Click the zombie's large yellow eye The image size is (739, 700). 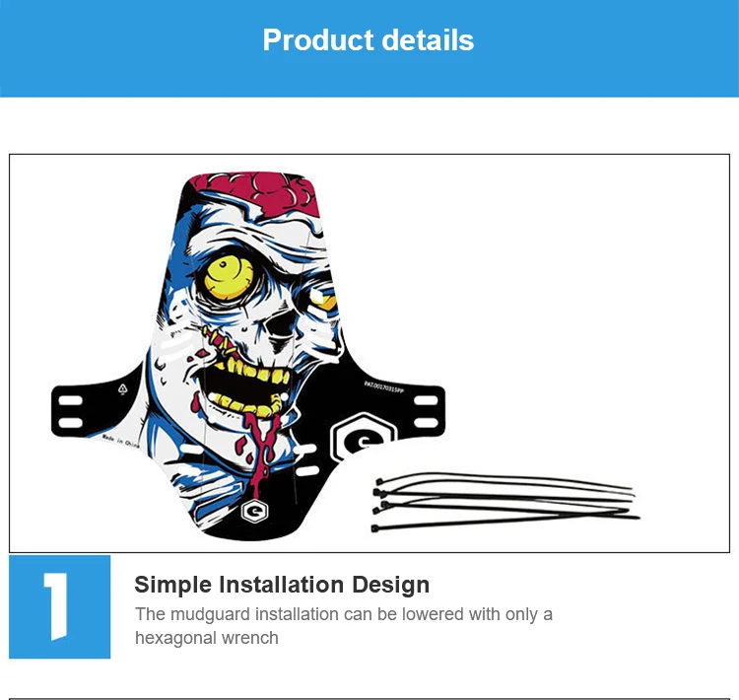(x=229, y=278)
